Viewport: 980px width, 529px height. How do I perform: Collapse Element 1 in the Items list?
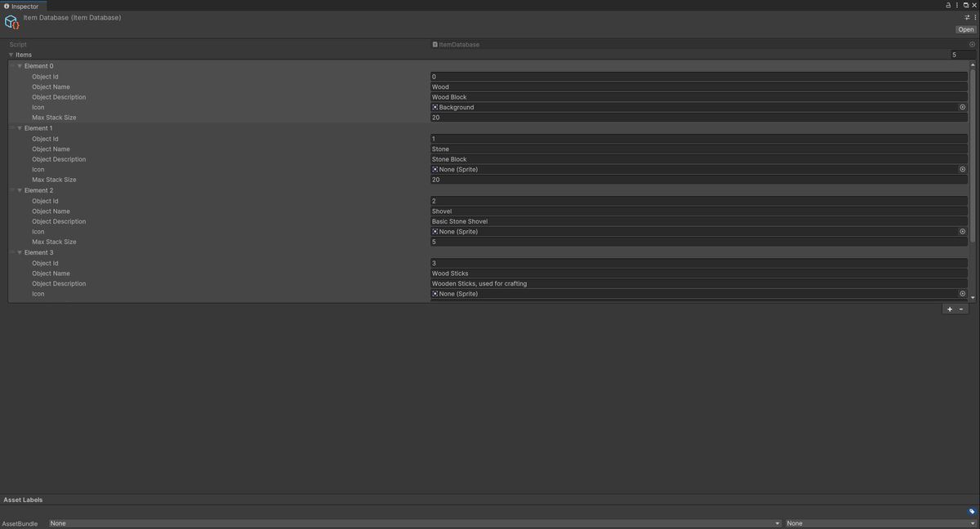pos(19,127)
